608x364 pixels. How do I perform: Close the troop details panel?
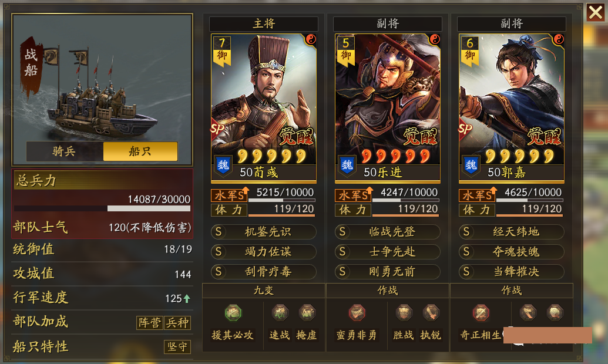pyautogui.click(x=595, y=12)
